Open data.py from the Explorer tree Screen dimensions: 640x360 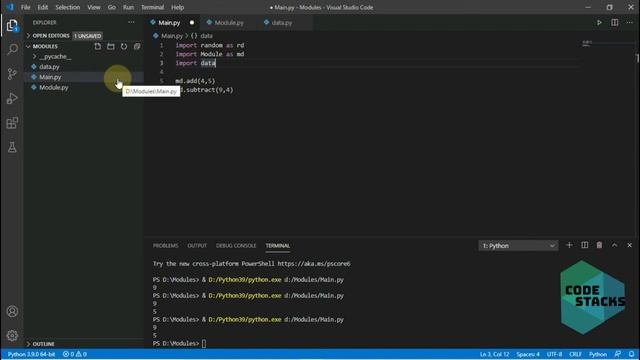coord(84,67)
